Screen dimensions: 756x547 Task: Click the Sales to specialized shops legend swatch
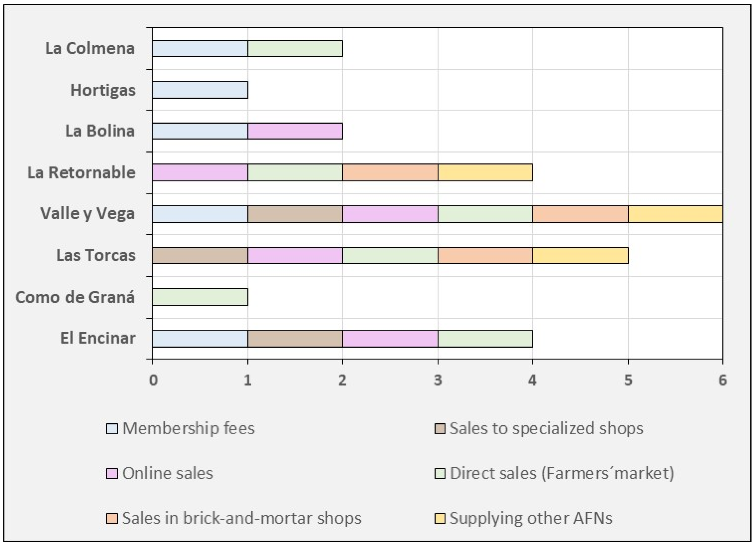tap(440, 429)
